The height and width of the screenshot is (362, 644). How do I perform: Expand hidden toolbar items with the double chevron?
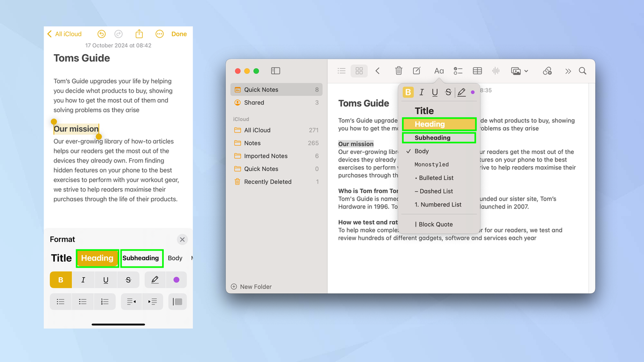[568, 70]
